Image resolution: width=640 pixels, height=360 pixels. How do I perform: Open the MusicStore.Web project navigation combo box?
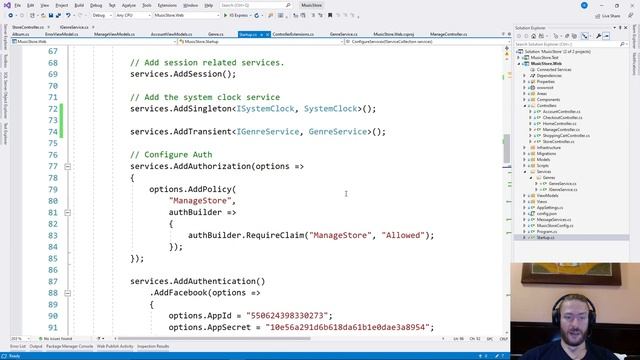pos(94,42)
